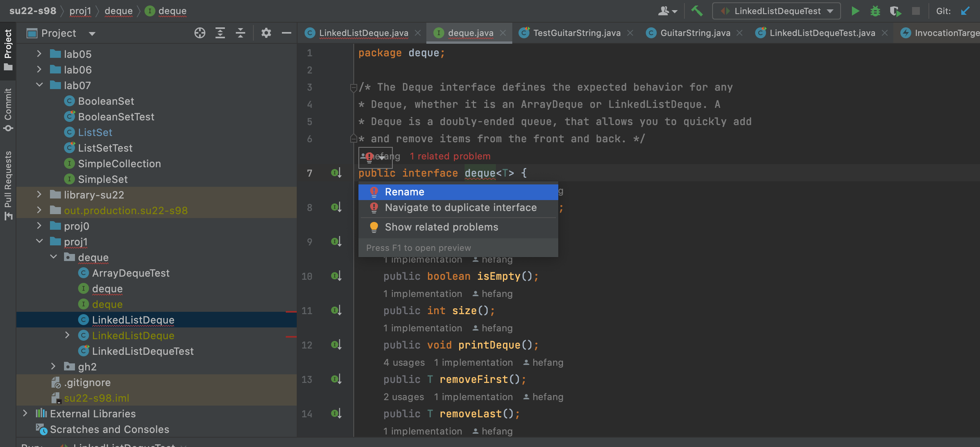The height and width of the screenshot is (447, 980).
Task: Open LinkedListDequeTest in the project tree
Action: click(x=143, y=351)
